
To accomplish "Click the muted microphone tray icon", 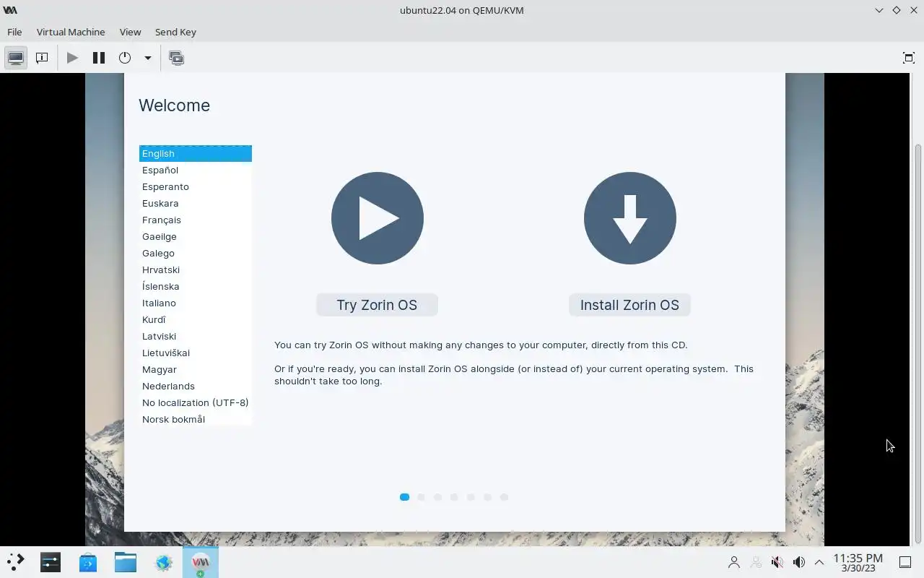I will click(x=777, y=562).
